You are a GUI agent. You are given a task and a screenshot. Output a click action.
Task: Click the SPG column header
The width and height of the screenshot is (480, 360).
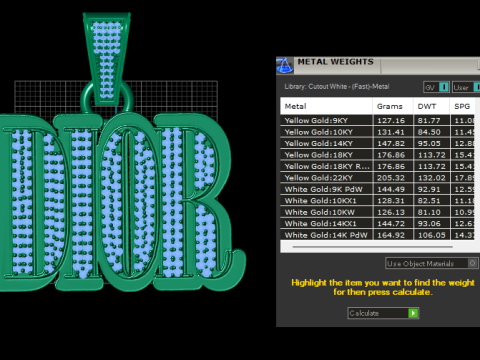(462, 106)
